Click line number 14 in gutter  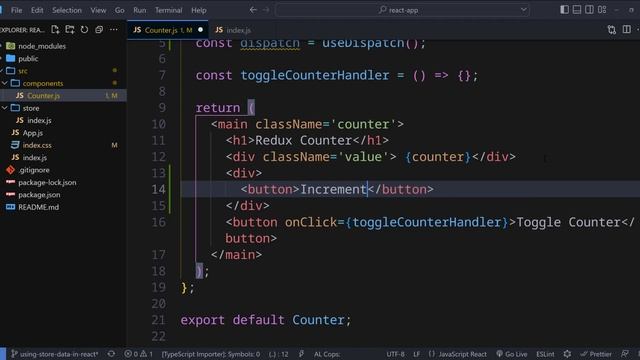pyautogui.click(x=158, y=189)
